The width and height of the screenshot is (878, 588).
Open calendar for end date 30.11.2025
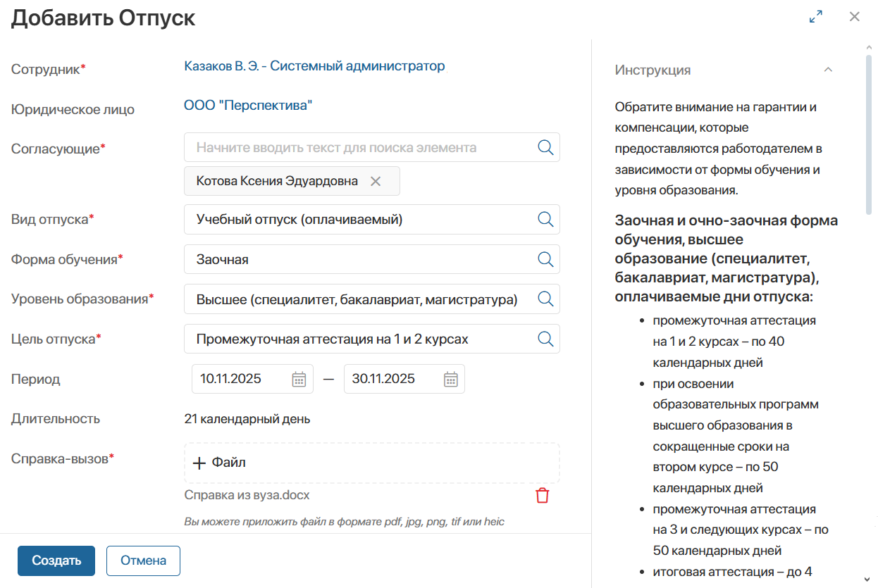point(451,379)
